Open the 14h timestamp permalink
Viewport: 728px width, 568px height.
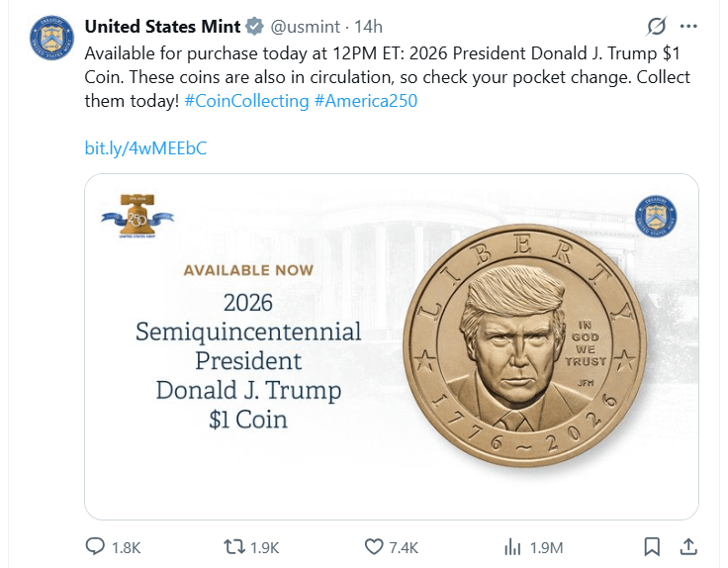point(369,27)
